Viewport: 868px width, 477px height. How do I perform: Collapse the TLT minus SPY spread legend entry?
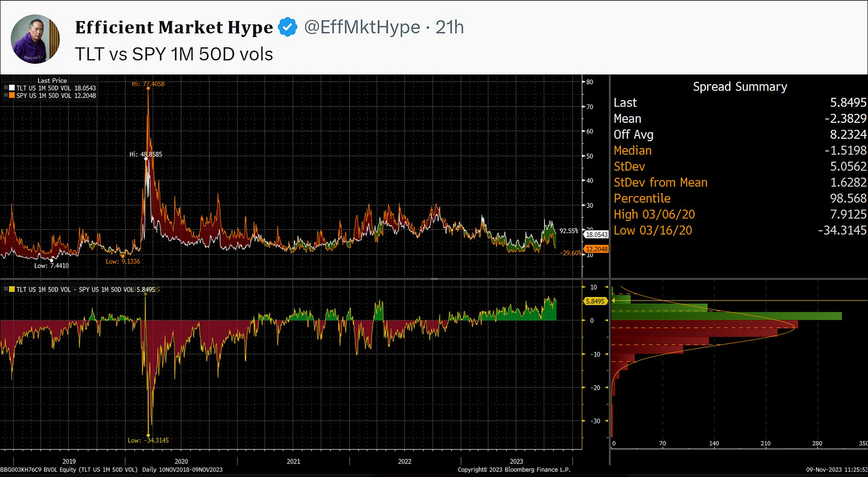click(7, 289)
